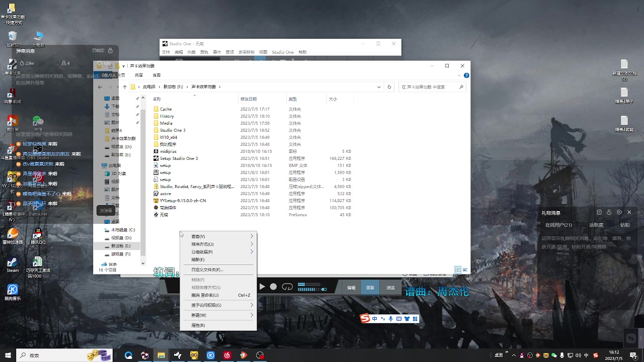The height and width of the screenshot is (362, 644).
Task: Click the Cache folder icon
Action: pos(156,109)
